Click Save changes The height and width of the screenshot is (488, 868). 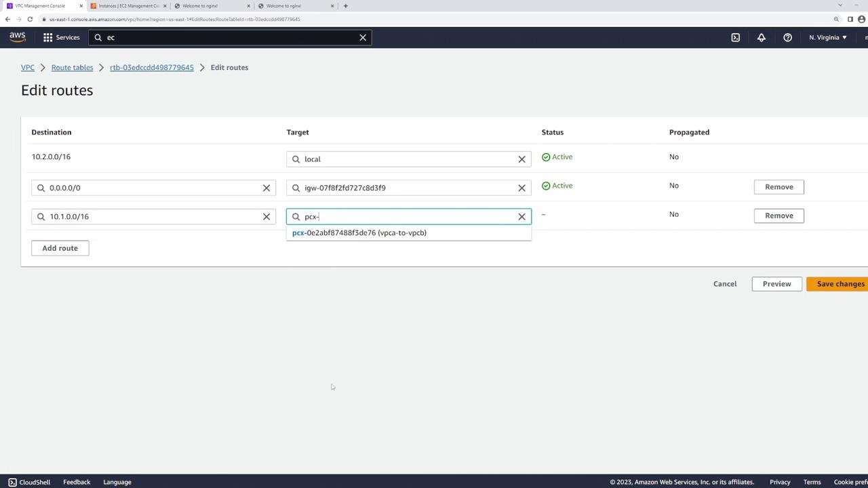[837, 284]
